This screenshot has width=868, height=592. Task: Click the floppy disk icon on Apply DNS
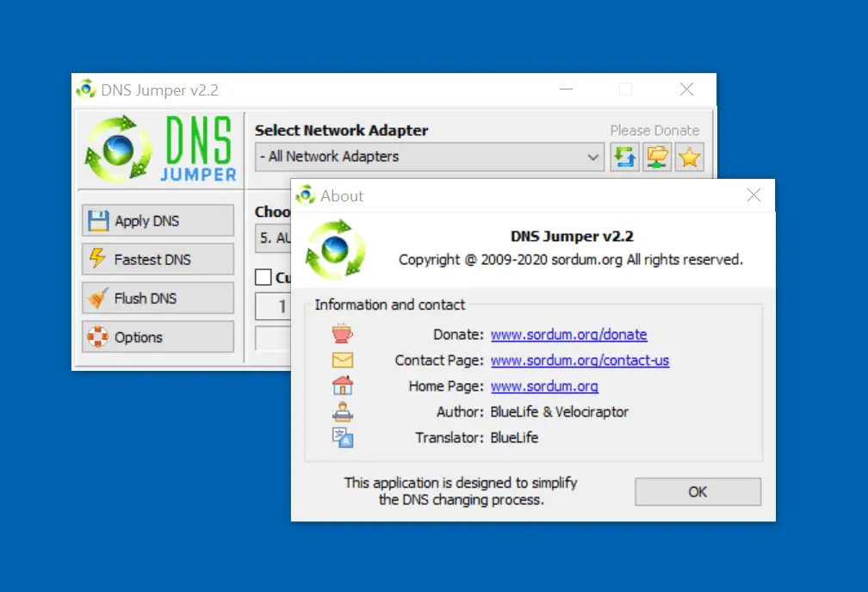point(98,221)
